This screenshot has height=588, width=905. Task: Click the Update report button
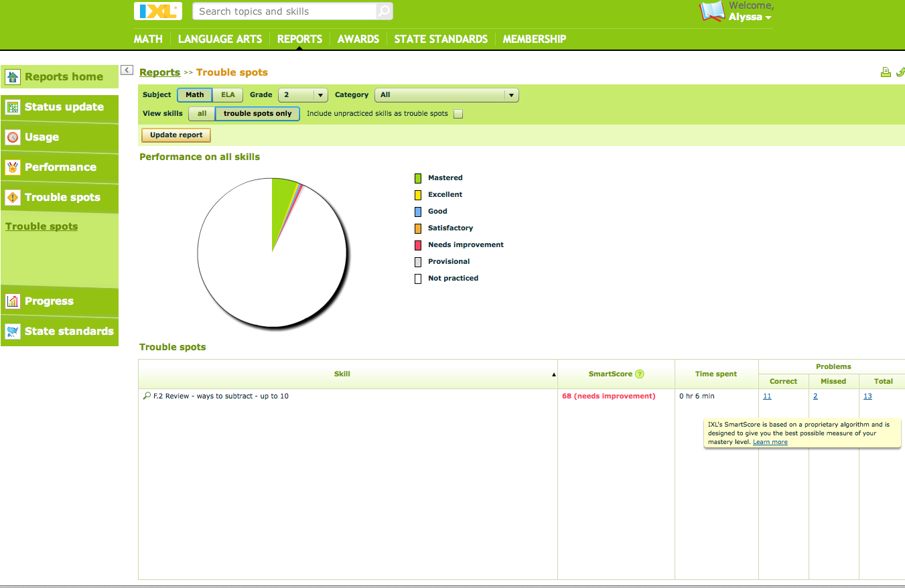click(176, 135)
